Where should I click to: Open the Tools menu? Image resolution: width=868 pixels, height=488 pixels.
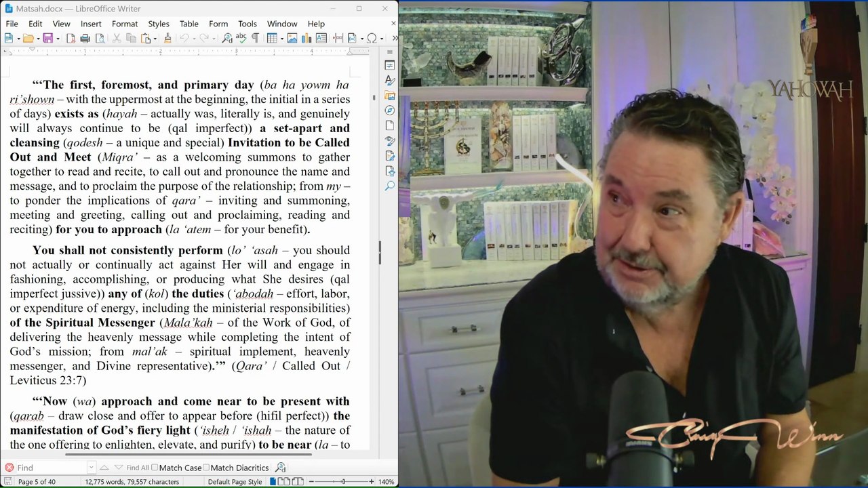pos(248,24)
